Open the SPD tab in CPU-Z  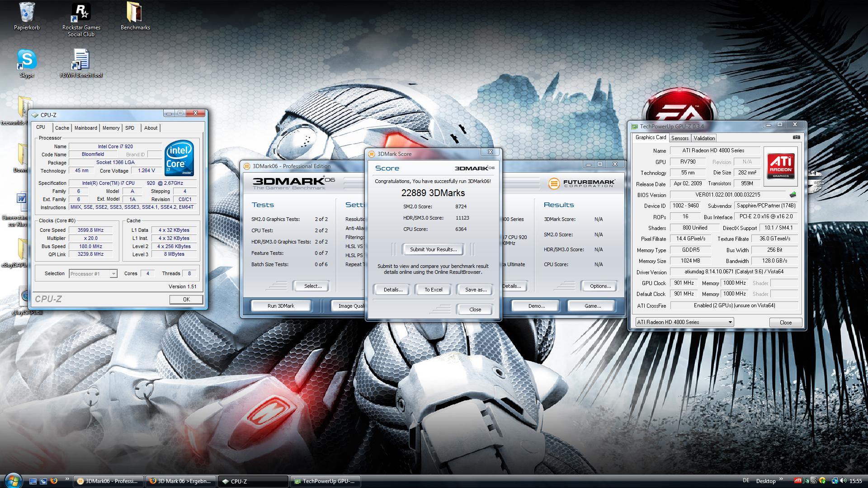[130, 128]
